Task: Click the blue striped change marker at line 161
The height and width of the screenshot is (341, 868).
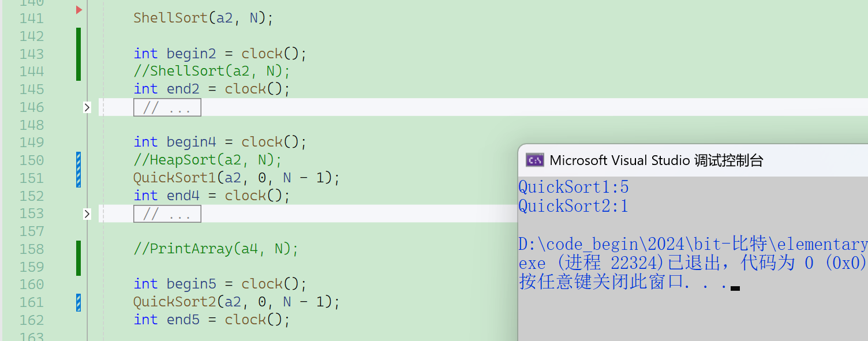Action: [78, 302]
